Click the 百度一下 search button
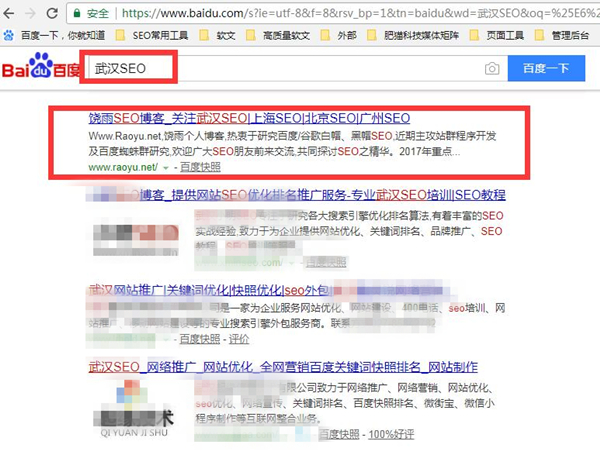 (546, 68)
